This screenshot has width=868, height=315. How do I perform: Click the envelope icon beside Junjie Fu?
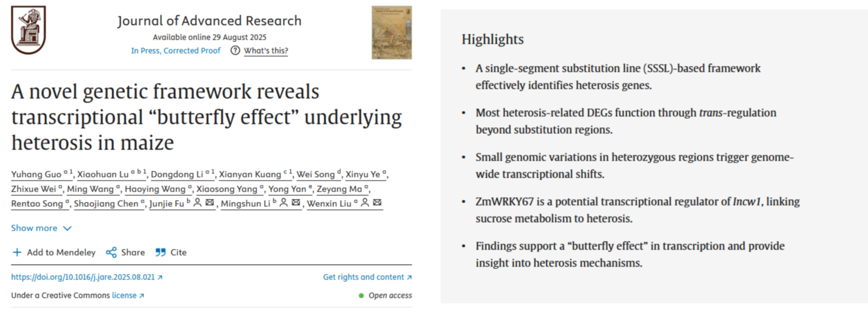[210, 203]
